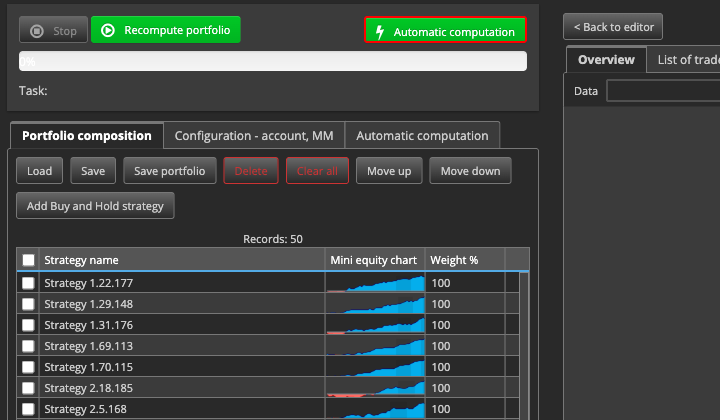Select row text Strategy 1.29.148

click(89, 304)
